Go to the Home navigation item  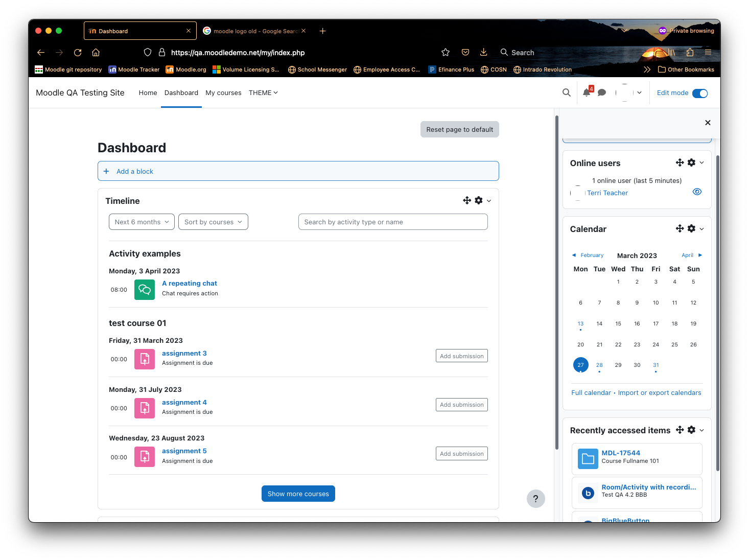pyautogui.click(x=148, y=92)
